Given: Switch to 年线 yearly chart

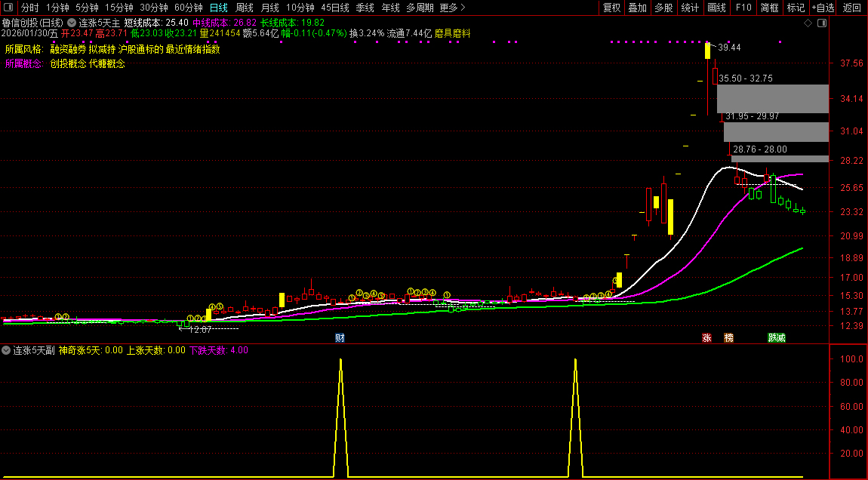Looking at the screenshot, I should 390,8.
